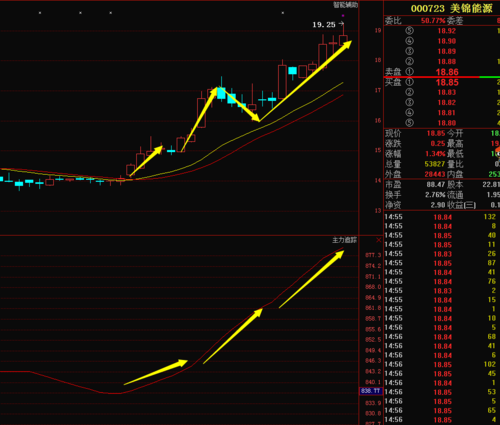Image resolution: width=500 pixels, height=425 pixels.
Task: Select the circled 2 buy level at 18.83
Action: [x=442, y=92]
